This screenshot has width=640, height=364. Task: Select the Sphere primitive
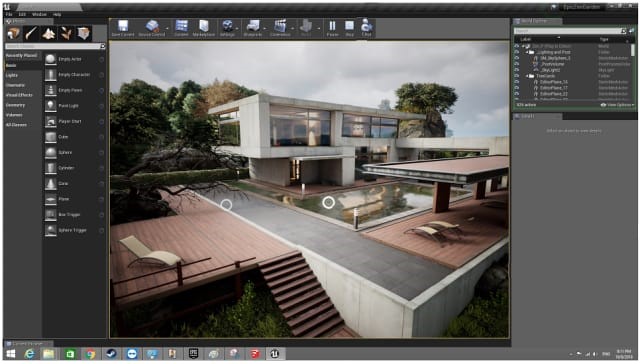click(74, 152)
